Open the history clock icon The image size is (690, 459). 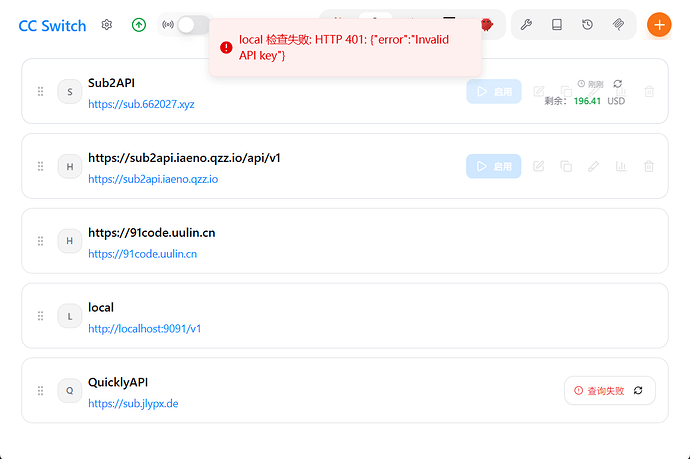click(587, 25)
